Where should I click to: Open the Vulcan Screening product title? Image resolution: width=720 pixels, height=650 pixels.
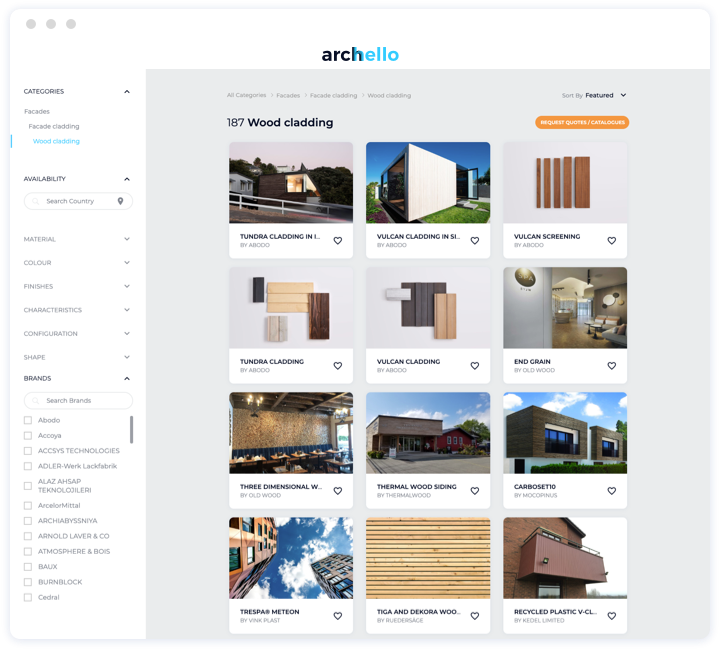click(x=547, y=236)
